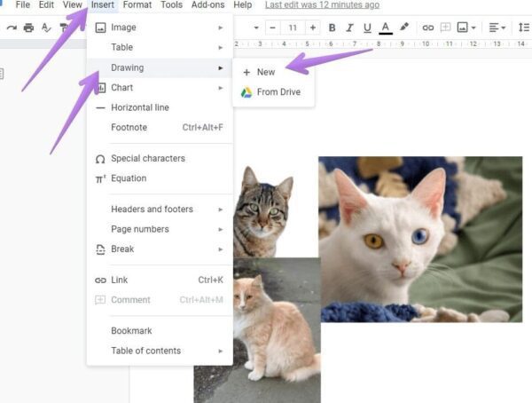Choose New from Drawing submenu
Viewport: 532px width, 403px height.
click(x=265, y=72)
